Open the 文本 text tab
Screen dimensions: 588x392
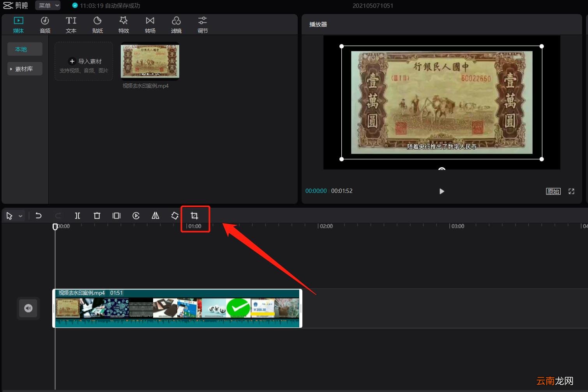(x=71, y=25)
